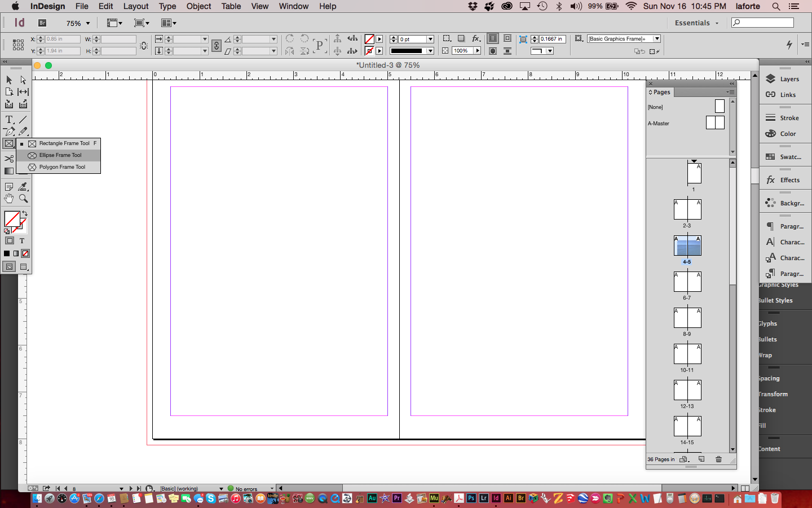Select reference point in proxy grid

tap(18, 45)
